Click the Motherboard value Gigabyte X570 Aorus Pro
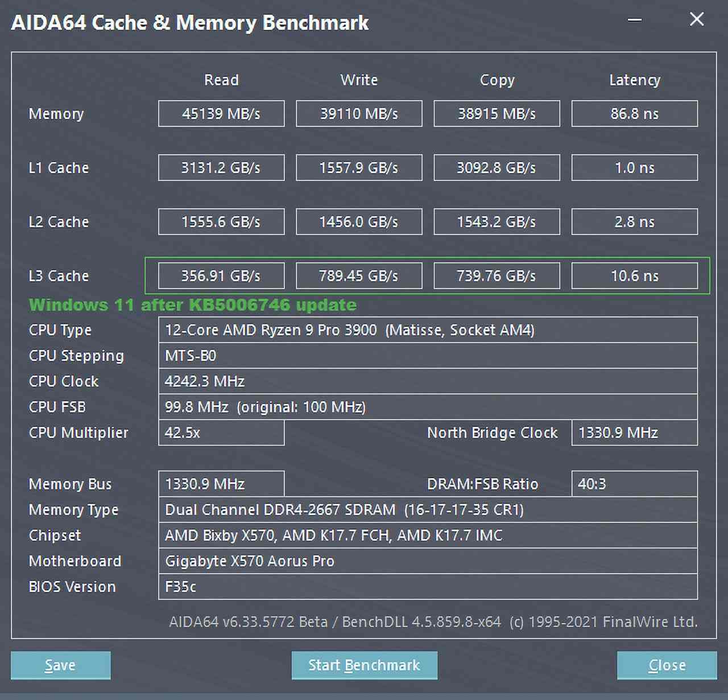This screenshot has height=700, width=728. click(428, 561)
